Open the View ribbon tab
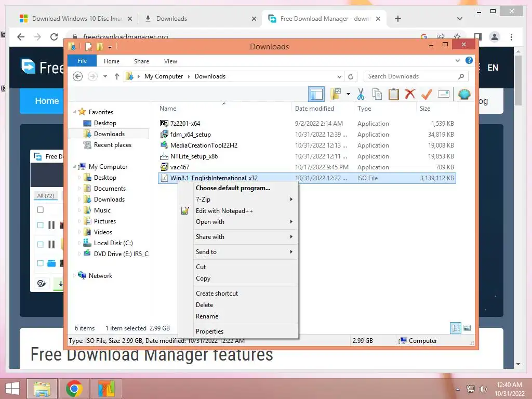This screenshot has width=532, height=399. 170,61
